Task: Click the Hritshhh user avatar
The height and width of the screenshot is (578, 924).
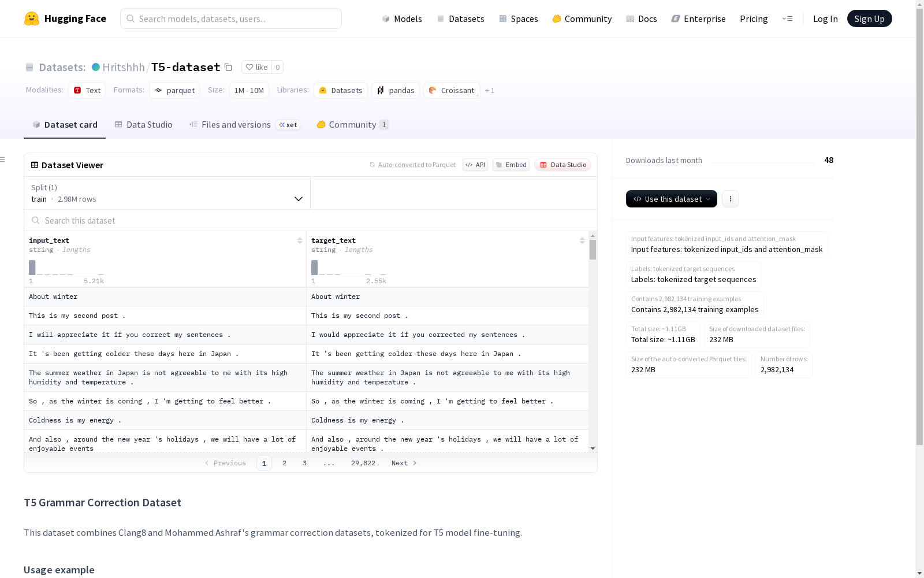Action: click(x=96, y=67)
